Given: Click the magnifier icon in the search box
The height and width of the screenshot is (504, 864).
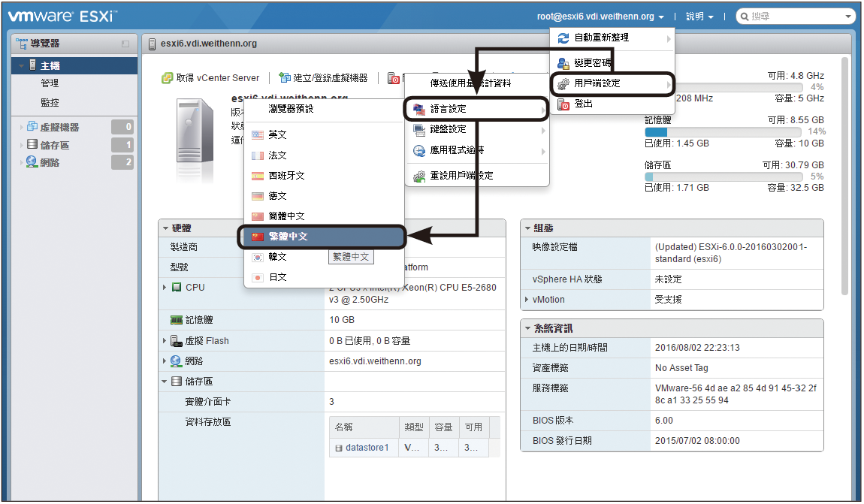Looking at the screenshot, I should click(745, 17).
